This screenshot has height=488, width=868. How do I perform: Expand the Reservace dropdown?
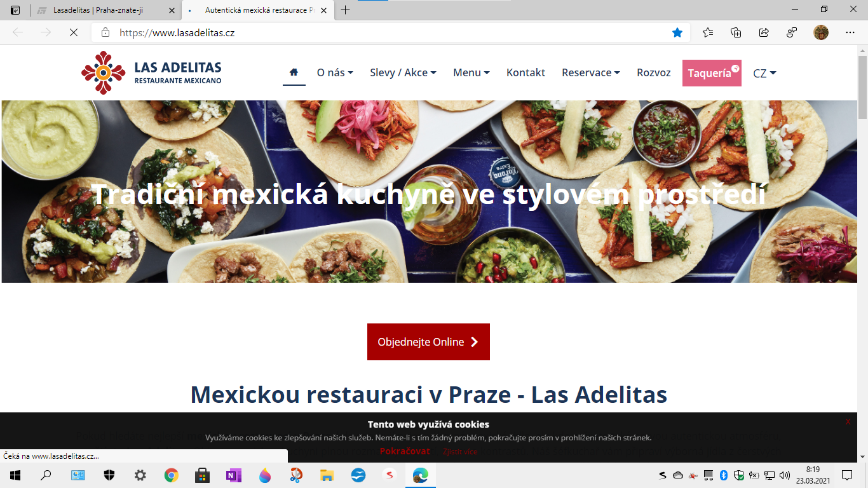point(590,72)
